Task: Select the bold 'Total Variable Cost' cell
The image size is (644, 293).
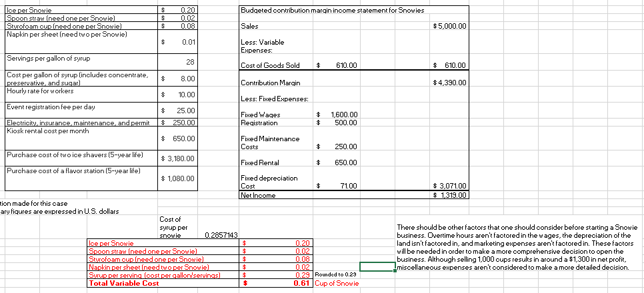Action: (163, 283)
